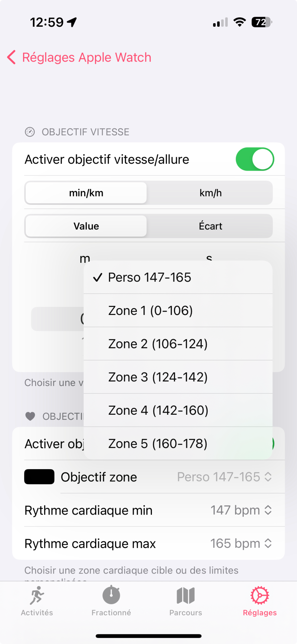Tap the heart icon beside the Objectif header

[30, 416]
